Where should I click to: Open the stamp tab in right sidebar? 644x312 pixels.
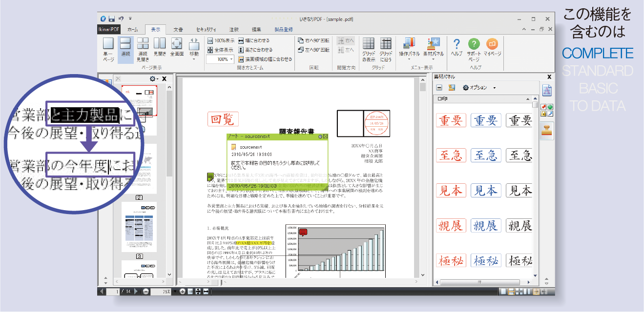click(547, 130)
